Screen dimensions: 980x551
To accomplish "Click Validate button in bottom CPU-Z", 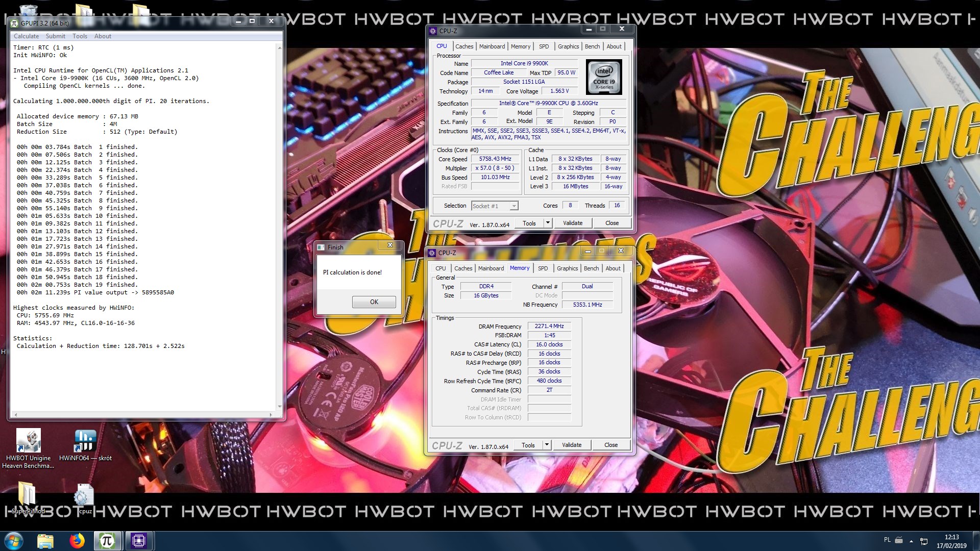I will pyautogui.click(x=572, y=445).
